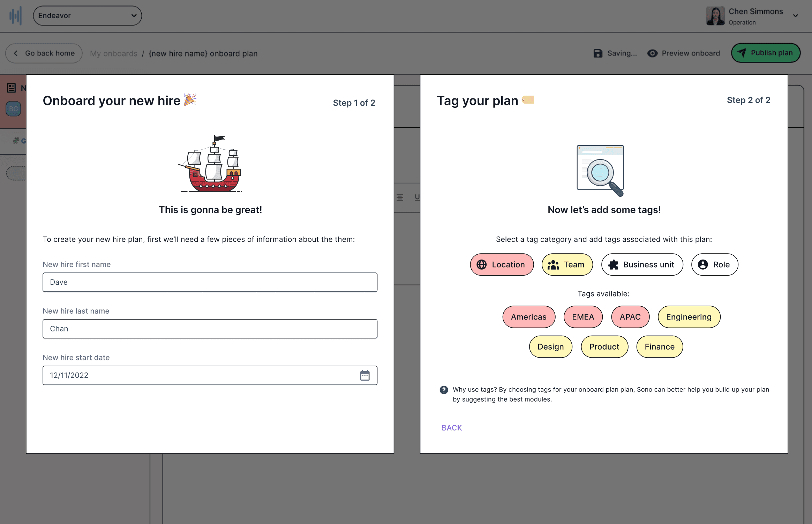
Task: Toggle the Americas tag
Action: 528,317
